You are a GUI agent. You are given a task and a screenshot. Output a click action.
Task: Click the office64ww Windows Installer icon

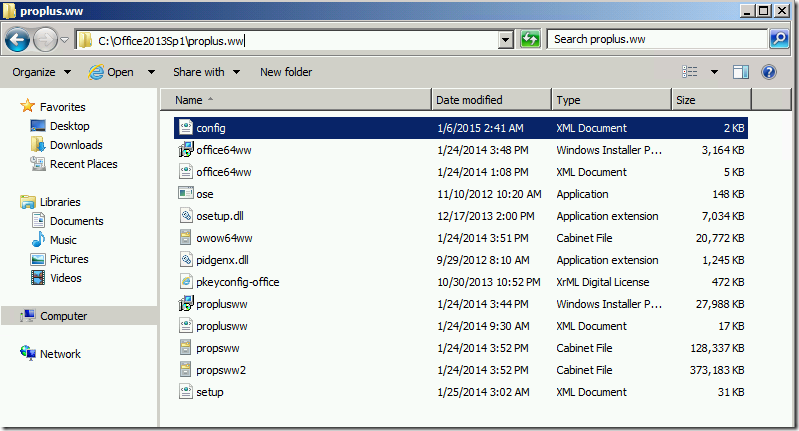coord(185,150)
